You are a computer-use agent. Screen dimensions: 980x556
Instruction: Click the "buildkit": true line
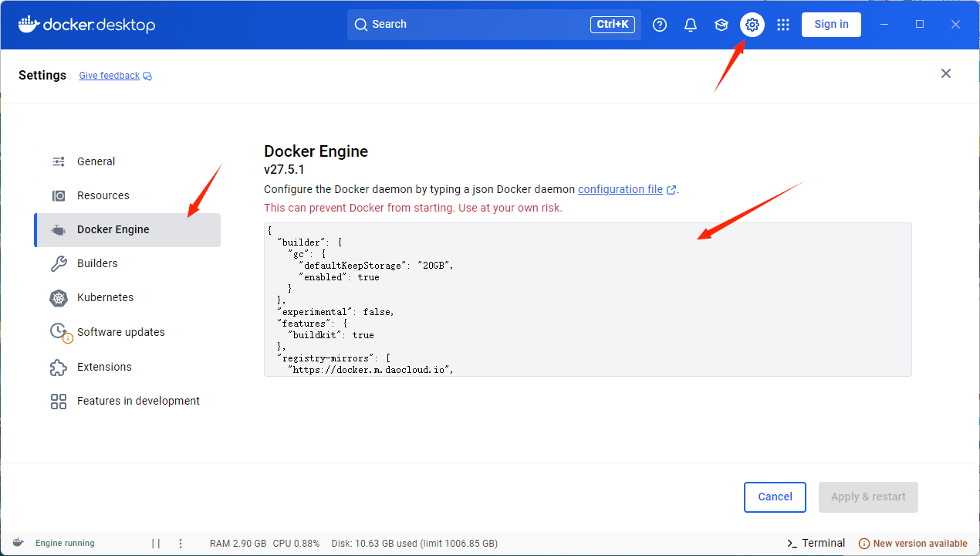(x=330, y=335)
